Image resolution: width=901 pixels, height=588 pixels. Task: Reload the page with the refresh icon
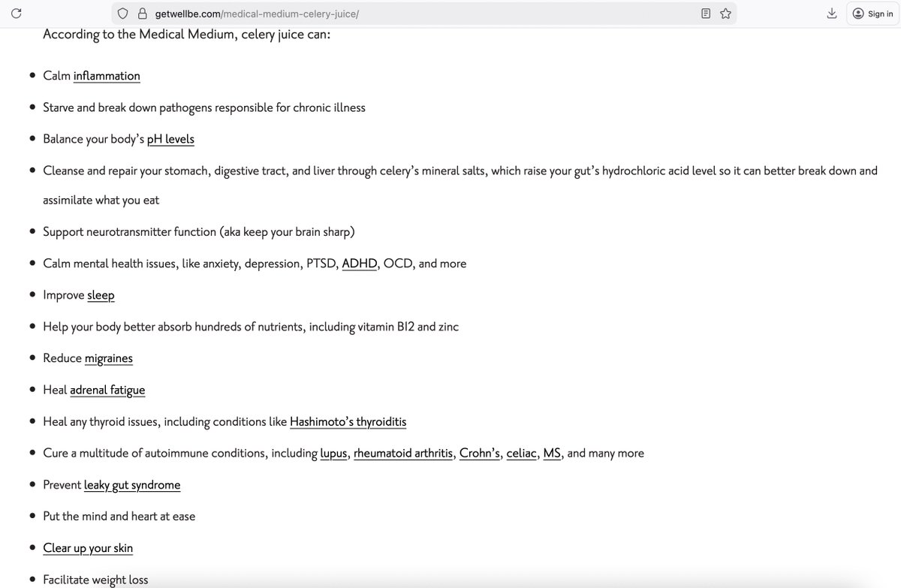pyautogui.click(x=17, y=14)
